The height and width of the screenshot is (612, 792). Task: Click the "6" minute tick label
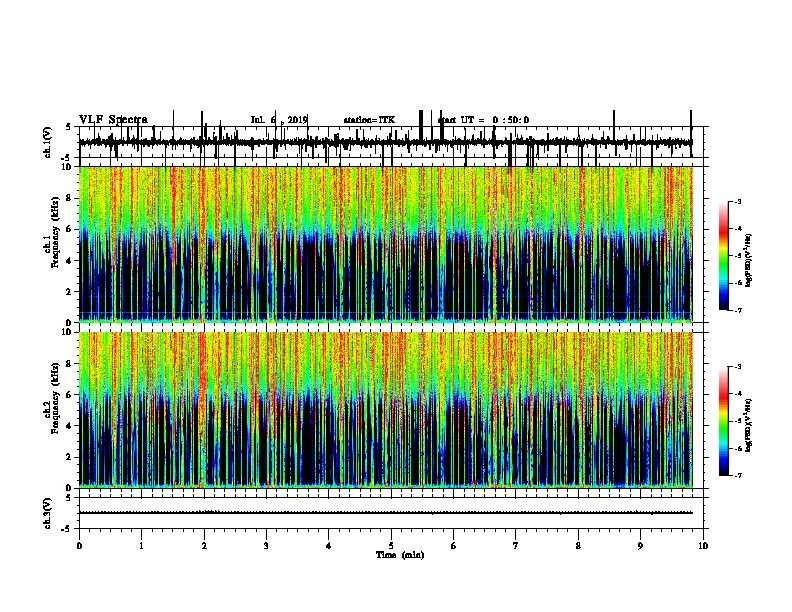coord(454,546)
